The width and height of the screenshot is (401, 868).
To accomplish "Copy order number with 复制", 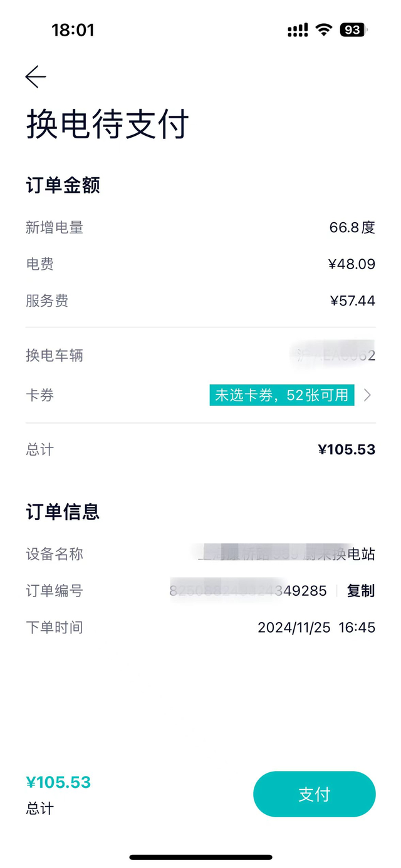I will point(361,591).
